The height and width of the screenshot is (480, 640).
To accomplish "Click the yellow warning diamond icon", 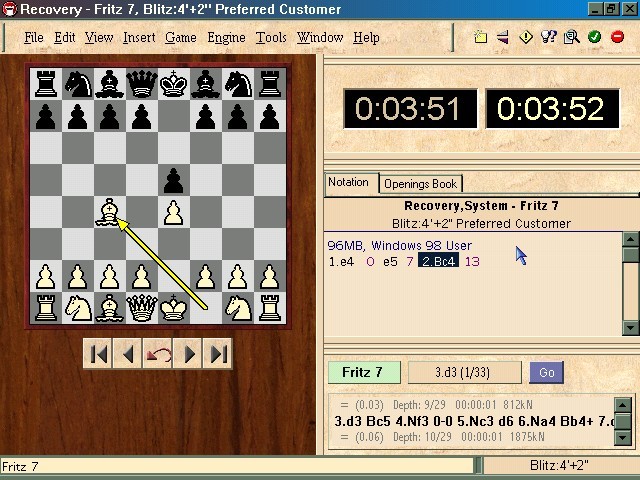I will coord(526,37).
